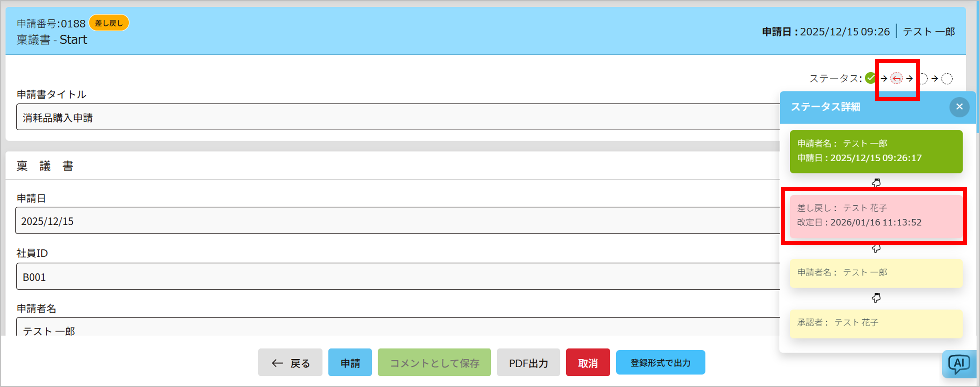Click the red returned-step status icon
980x387 pixels.
pos(896,78)
